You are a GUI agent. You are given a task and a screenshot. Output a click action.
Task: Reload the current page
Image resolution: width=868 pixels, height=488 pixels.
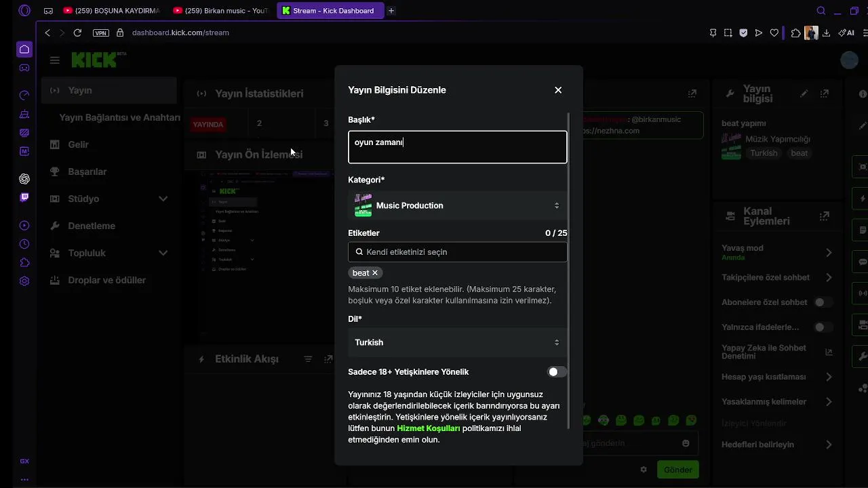pos(77,33)
